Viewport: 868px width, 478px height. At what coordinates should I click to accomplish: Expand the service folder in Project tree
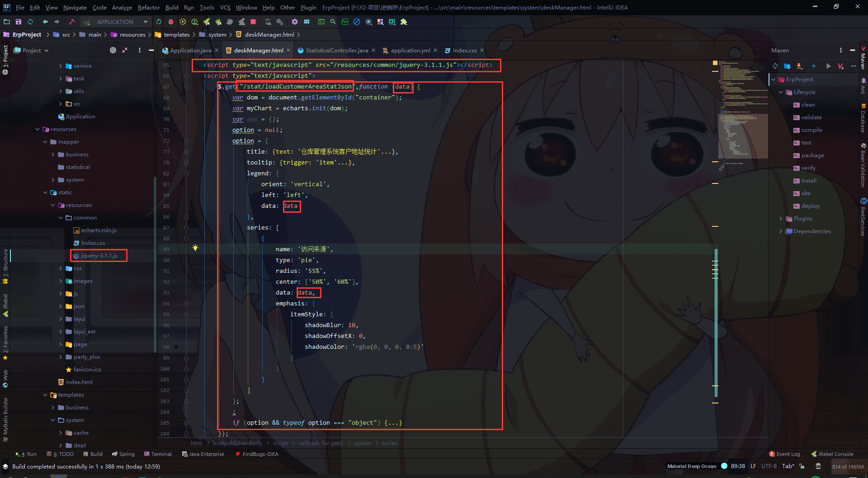(x=61, y=66)
